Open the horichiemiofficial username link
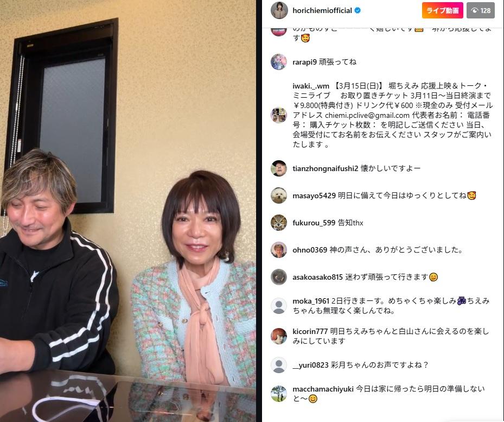This screenshot has width=504, height=422. point(322,11)
